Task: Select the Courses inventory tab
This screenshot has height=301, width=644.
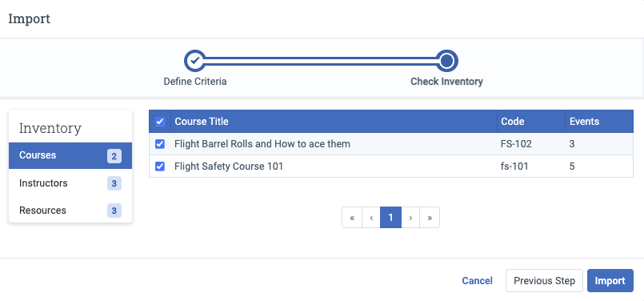Action: click(70, 155)
